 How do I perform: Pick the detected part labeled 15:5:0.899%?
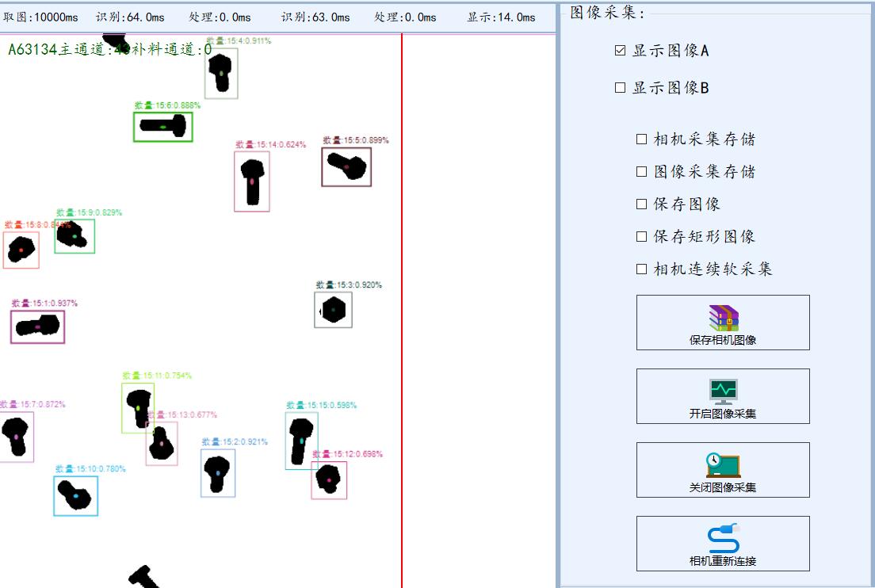pos(346,166)
